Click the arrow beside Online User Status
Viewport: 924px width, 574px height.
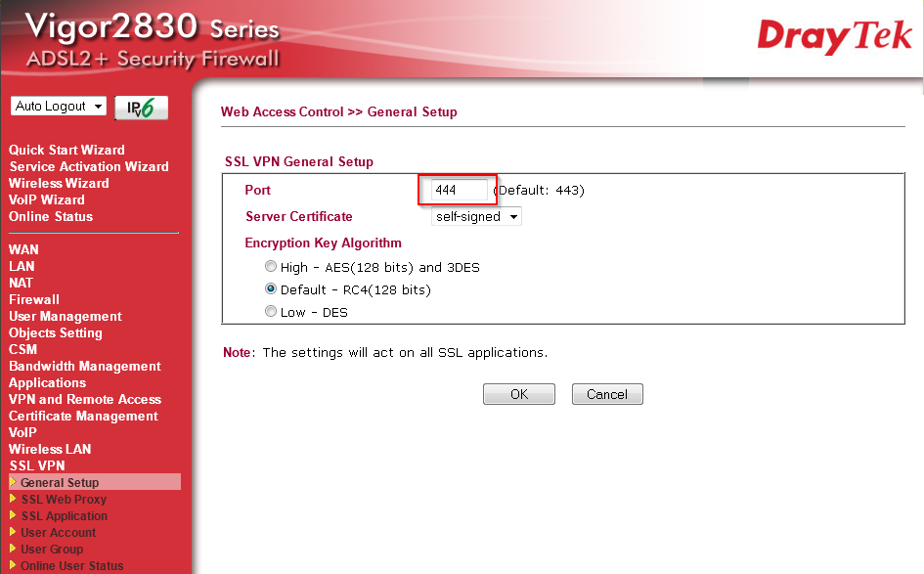click(13, 564)
